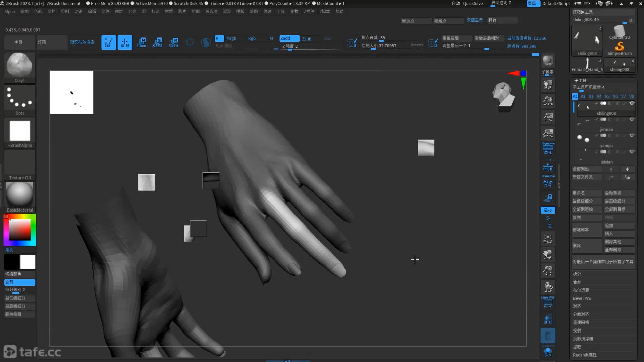Expand the 拆分 Split section
644x362 pixels.
click(577, 274)
